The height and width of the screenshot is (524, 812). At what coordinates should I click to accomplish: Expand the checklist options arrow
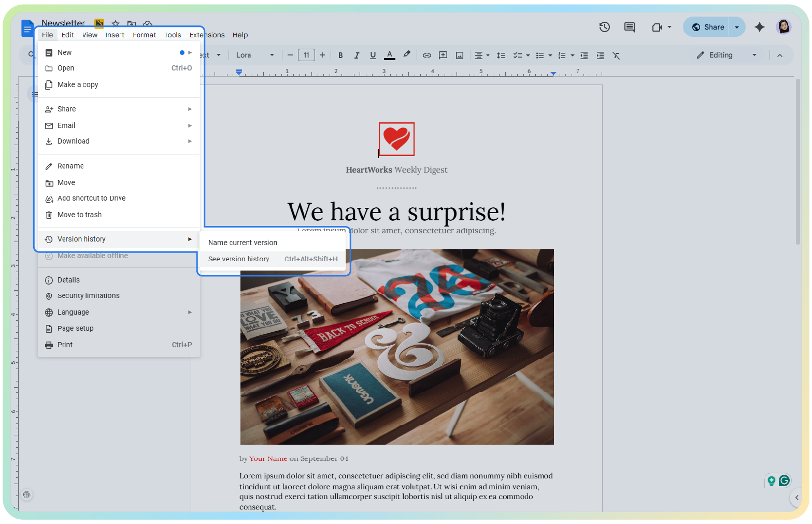click(528, 55)
